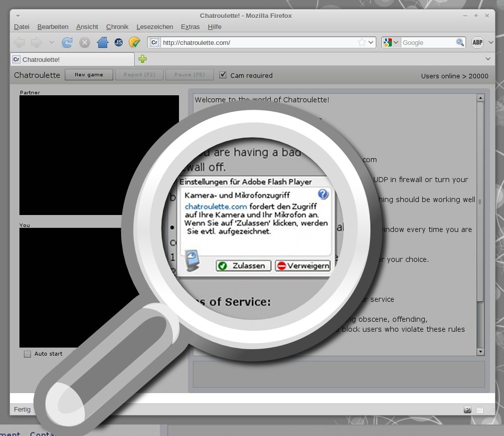Click the green new tab plus icon
504x436 pixels.
pos(143,59)
